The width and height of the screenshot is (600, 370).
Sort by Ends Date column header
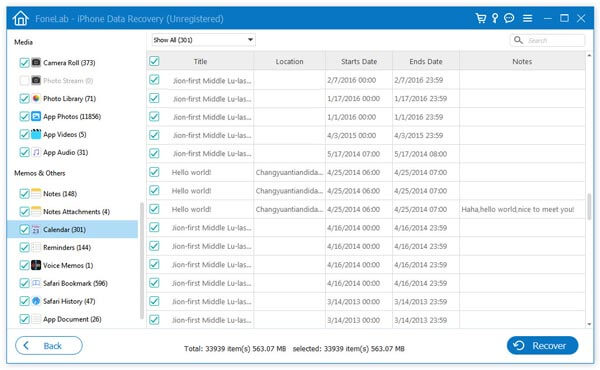click(x=426, y=61)
